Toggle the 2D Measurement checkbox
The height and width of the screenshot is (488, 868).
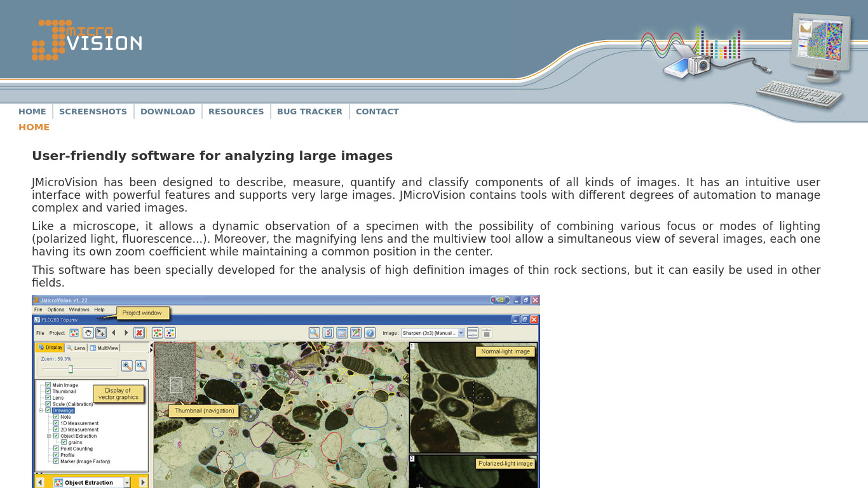(x=56, y=430)
